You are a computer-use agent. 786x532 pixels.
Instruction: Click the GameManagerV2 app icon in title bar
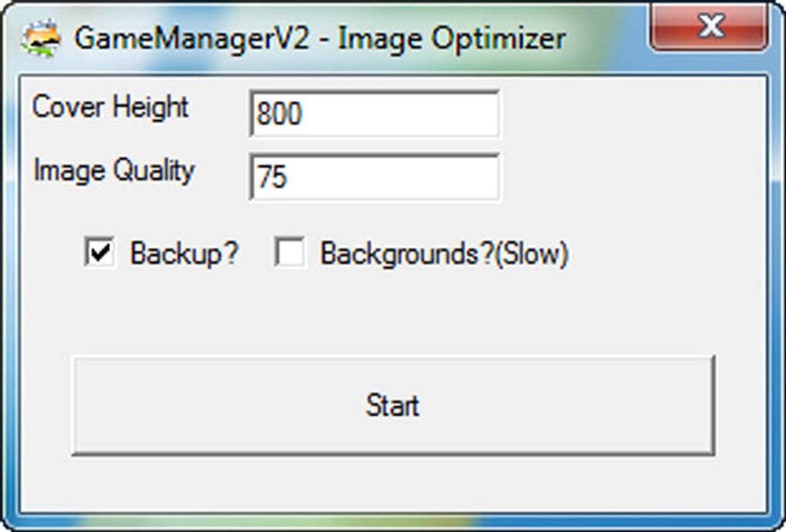coord(41,38)
